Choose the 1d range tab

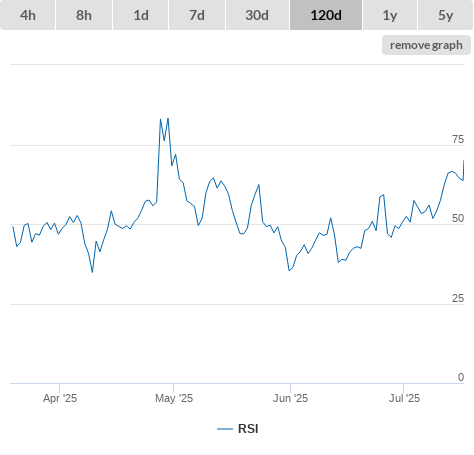click(x=141, y=15)
